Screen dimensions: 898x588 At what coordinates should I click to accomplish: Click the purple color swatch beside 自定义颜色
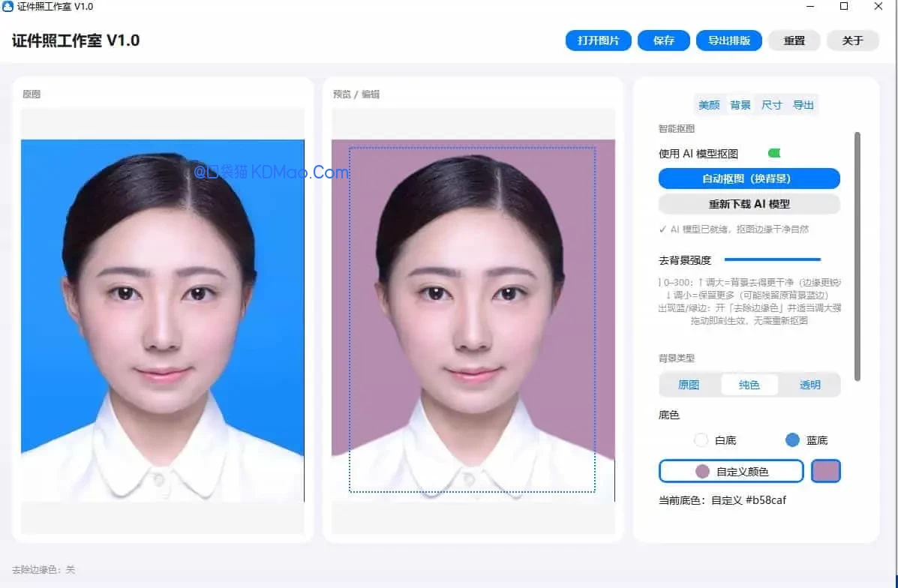pos(826,471)
